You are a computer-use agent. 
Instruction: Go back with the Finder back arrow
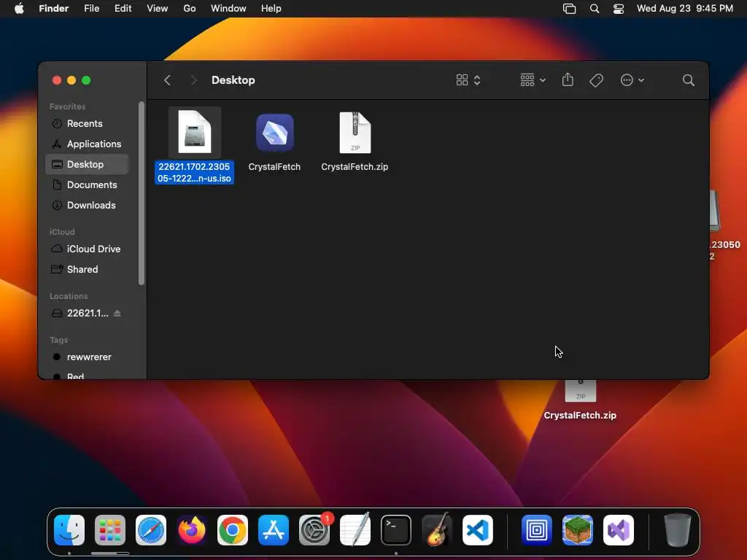167,80
